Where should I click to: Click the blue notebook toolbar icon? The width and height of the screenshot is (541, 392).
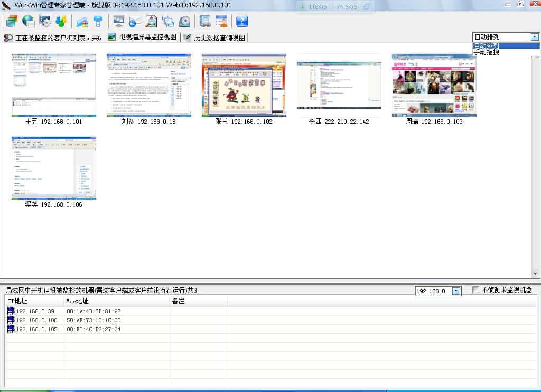click(205, 21)
